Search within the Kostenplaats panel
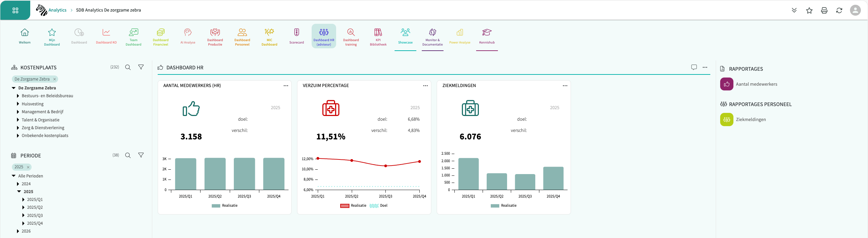The width and height of the screenshot is (868, 238). point(128,67)
